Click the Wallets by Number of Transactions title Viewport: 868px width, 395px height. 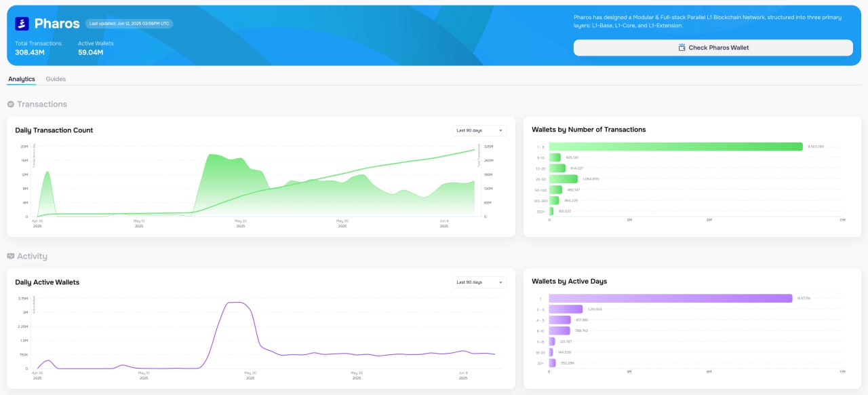pos(589,130)
